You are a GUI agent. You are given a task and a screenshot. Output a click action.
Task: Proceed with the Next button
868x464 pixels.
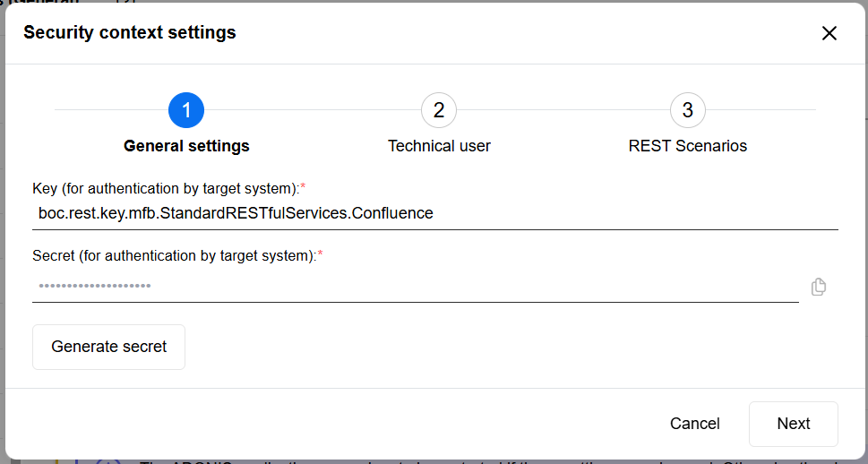[794, 424]
